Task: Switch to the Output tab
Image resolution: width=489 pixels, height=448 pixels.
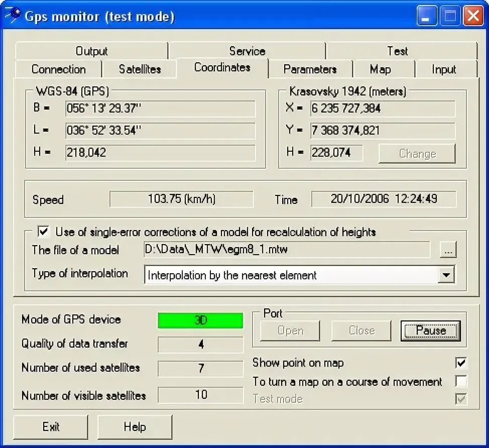Action: point(91,51)
